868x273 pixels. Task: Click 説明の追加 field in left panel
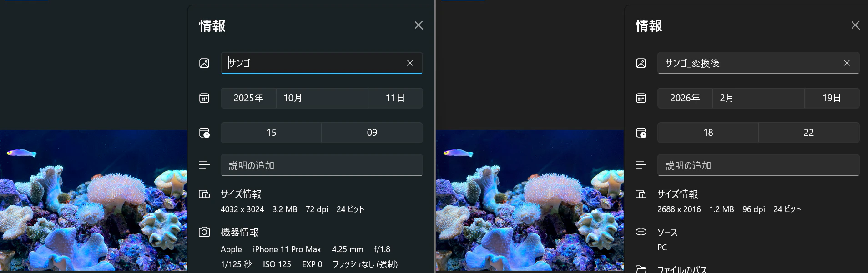(x=322, y=165)
